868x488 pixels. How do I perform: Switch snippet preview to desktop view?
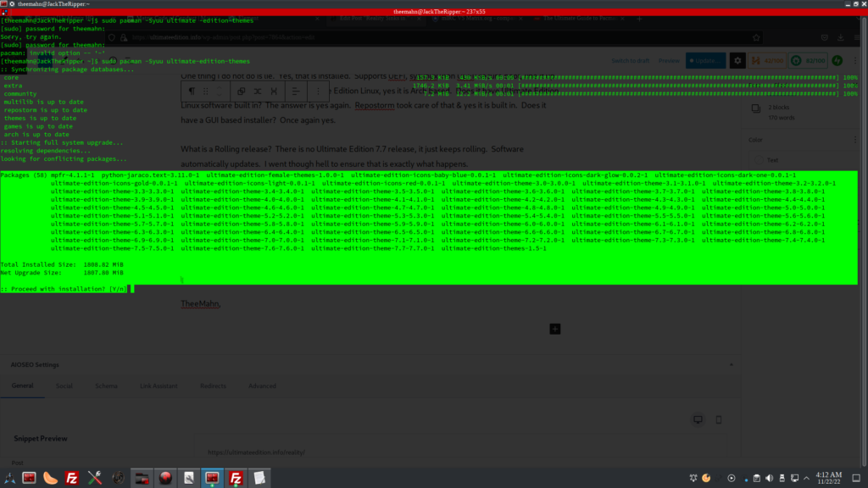tap(698, 420)
